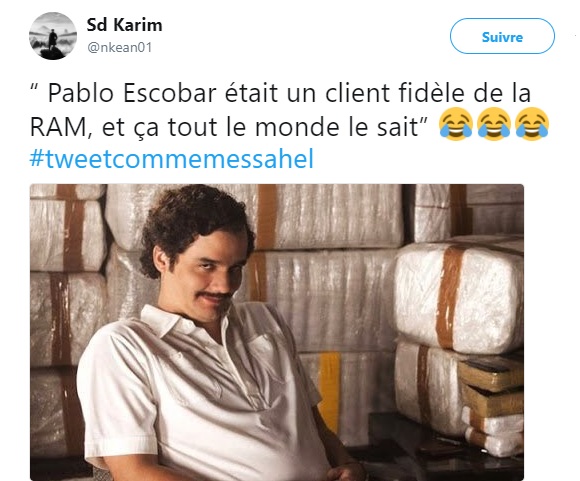Screen dimensions: 580x481
Task: Click the middle laughing-crying emoji
Action: click(494, 124)
